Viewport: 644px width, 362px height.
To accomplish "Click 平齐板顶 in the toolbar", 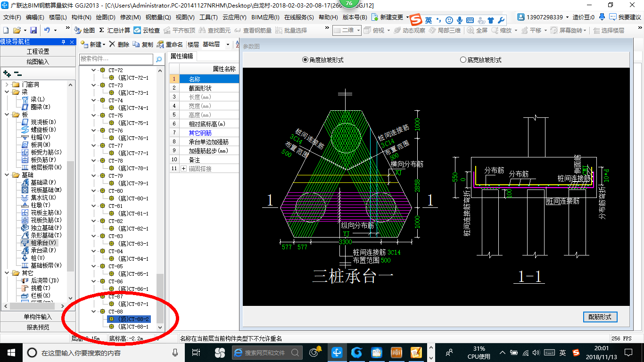I will (x=179, y=30).
